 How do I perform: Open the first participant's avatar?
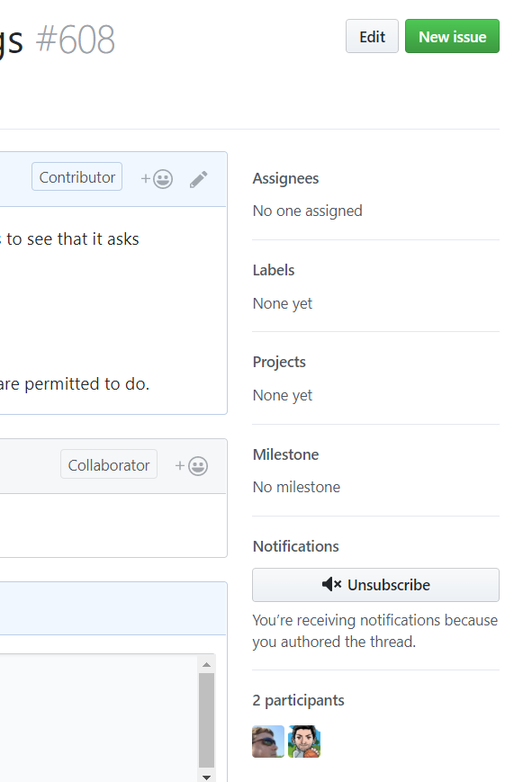[267, 742]
